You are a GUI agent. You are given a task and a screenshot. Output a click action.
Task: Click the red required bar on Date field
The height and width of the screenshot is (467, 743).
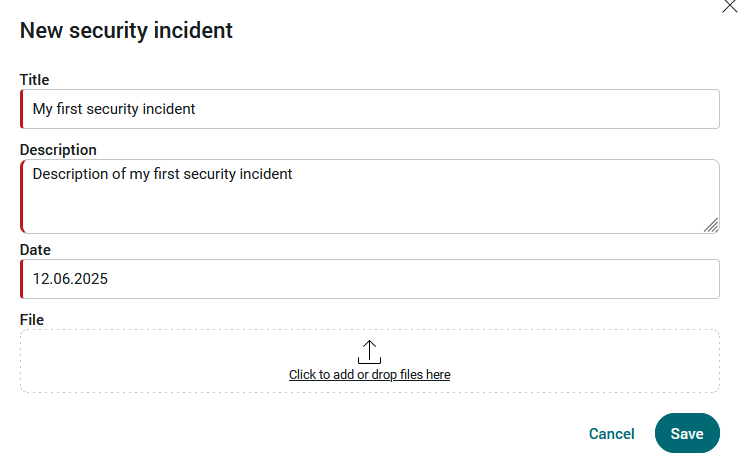pos(22,279)
